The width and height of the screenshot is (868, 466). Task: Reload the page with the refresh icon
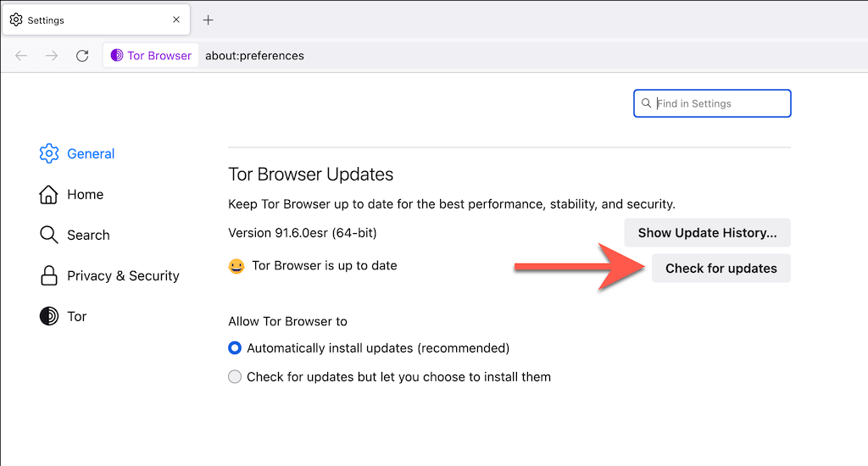82,56
